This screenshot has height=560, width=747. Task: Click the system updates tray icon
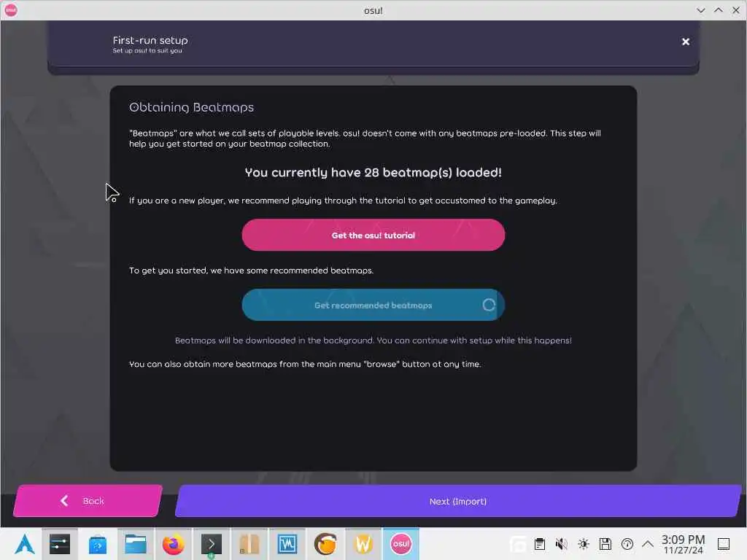tap(627, 544)
